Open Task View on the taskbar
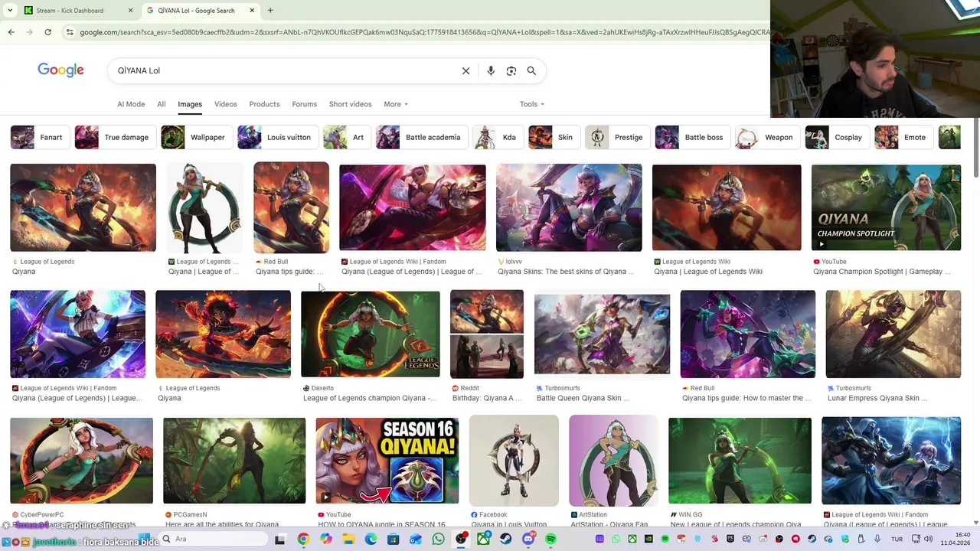Image resolution: width=980 pixels, height=551 pixels. [279, 539]
